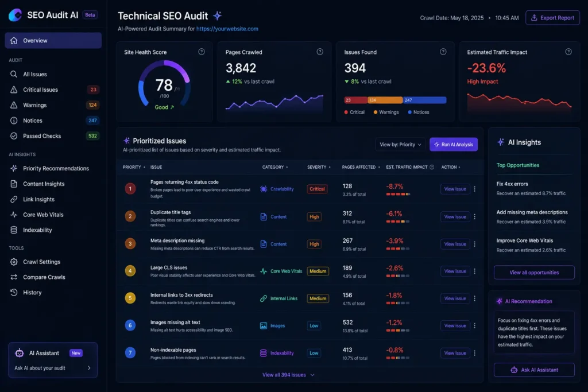Open the help icon on Issues Found card
This screenshot has height=392, width=588.
click(x=443, y=52)
